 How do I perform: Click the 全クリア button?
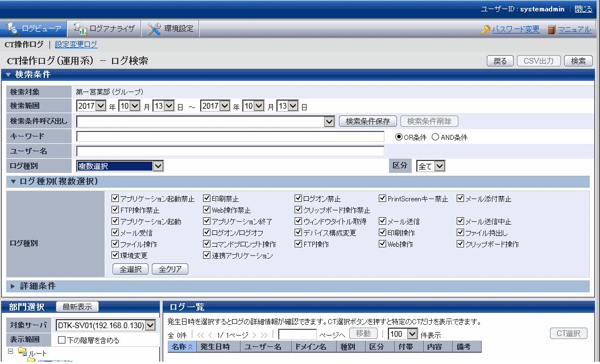tap(169, 269)
